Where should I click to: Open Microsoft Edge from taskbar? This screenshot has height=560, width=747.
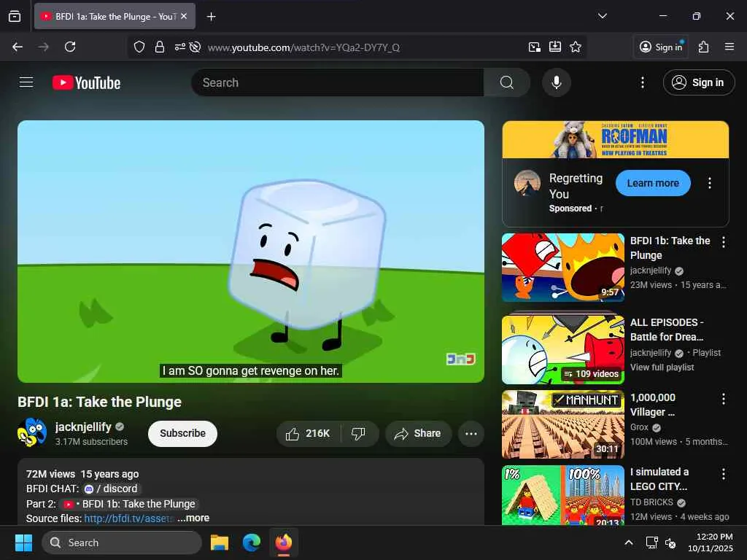click(252, 542)
